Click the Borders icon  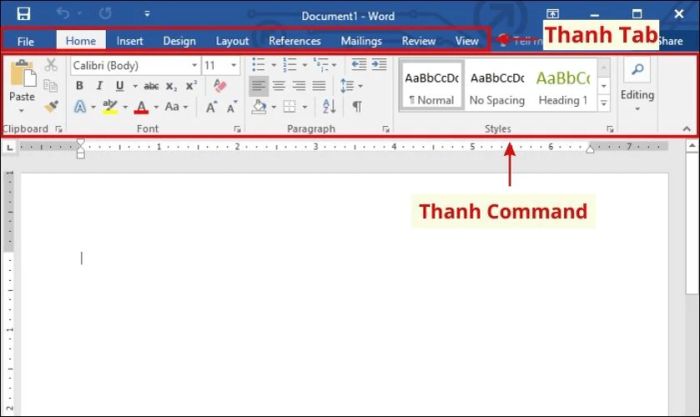click(x=290, y=107)
